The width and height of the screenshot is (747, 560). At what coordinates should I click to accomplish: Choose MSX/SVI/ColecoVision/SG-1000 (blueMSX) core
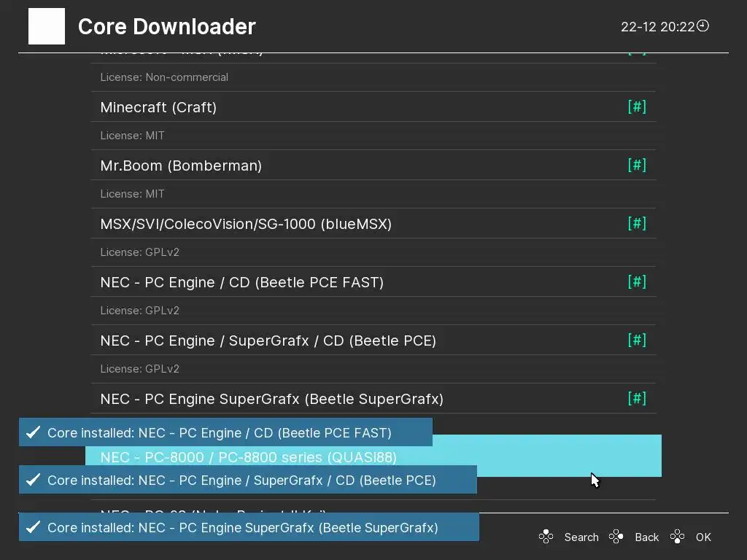coord(246,224)
